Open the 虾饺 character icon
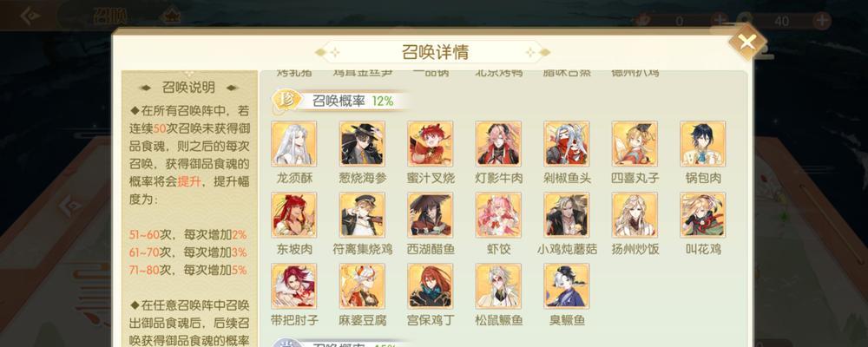 pyautogui.click(x=498, y=215)
